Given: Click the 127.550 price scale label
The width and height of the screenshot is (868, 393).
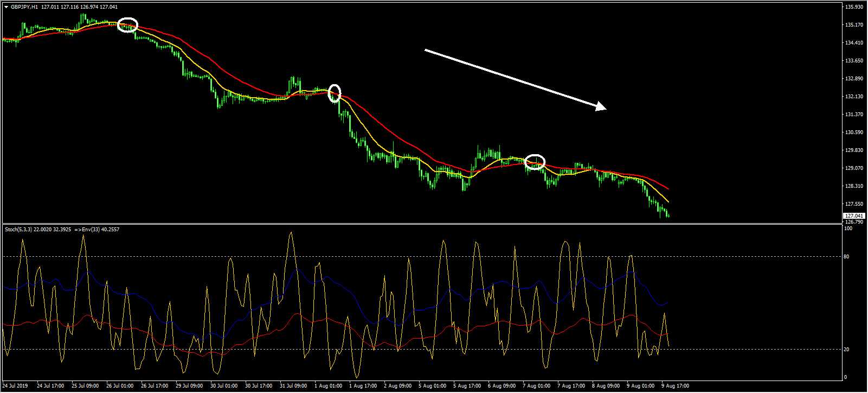Looking at the screenshot, I should tap(853, 204).
